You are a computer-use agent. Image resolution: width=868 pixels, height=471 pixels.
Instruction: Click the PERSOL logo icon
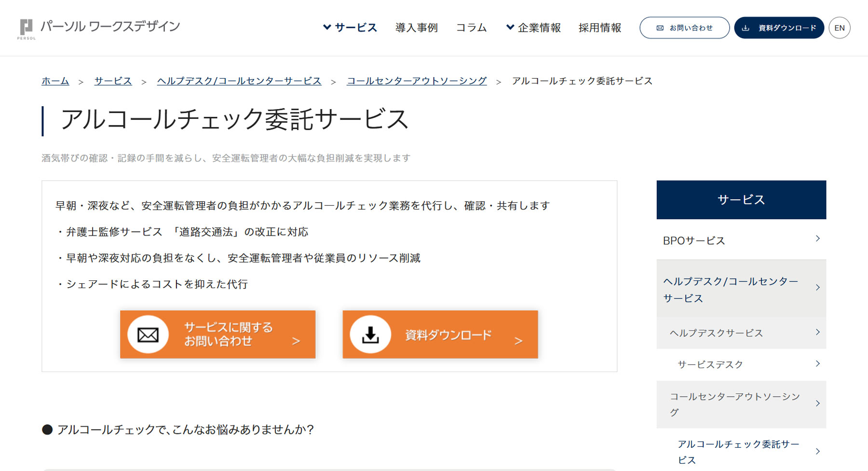click(26, 29)
